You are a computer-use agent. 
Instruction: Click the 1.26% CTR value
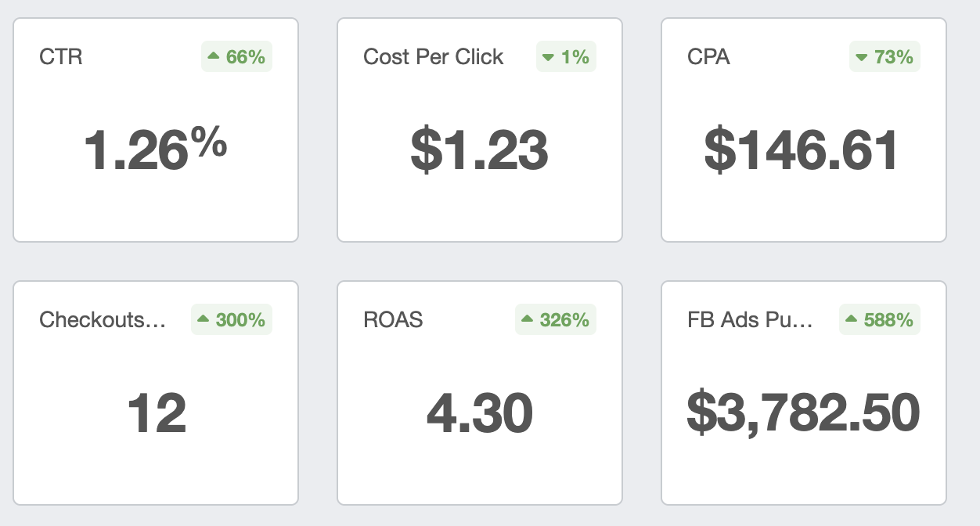click(x=155, y=150)
